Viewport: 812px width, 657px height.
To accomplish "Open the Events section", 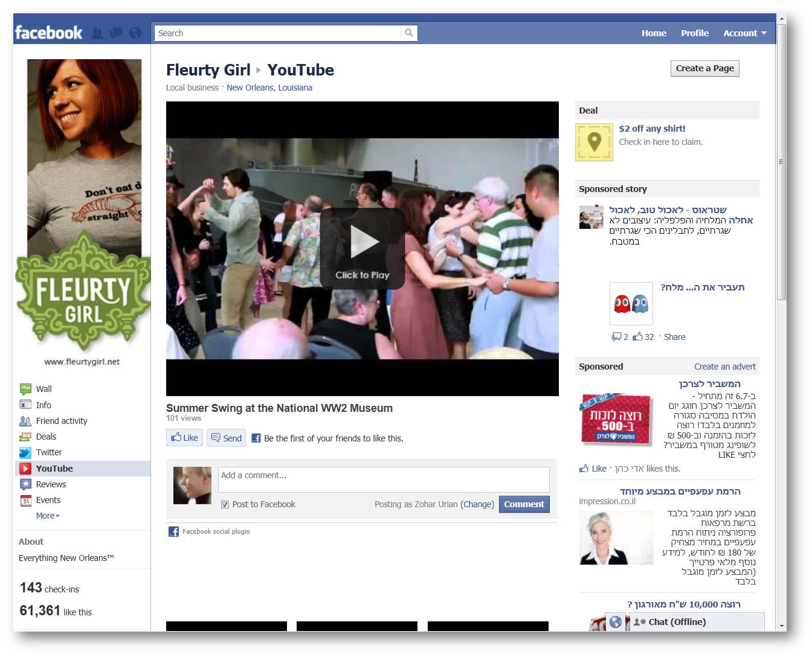I will click(x=48, y=500).
